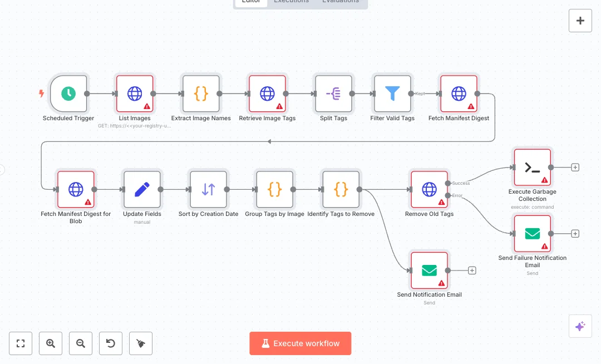Select the Execute Garbage Collection terminal node
601x364 pixels.
point(532,167)
